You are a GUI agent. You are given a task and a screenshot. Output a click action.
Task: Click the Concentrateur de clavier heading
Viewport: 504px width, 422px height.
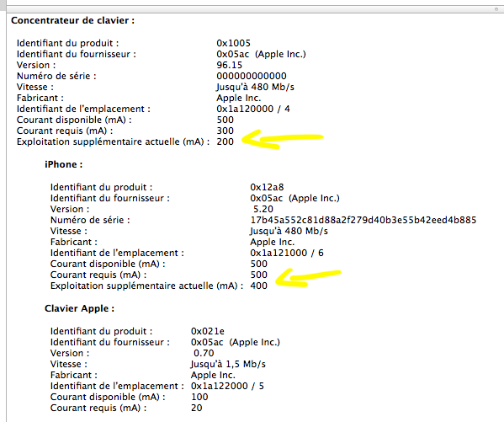(72, 20)
